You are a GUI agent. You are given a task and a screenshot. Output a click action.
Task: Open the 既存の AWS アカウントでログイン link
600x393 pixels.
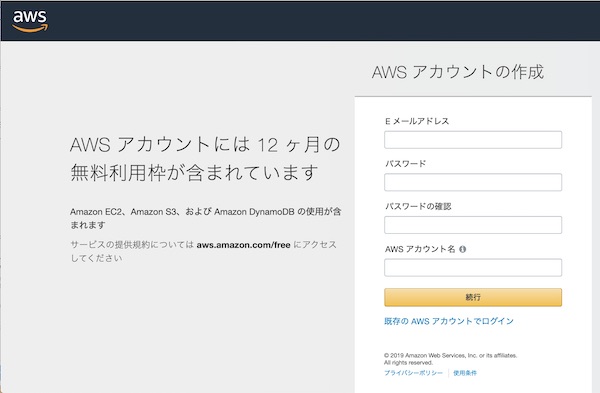tap(449, 321)
